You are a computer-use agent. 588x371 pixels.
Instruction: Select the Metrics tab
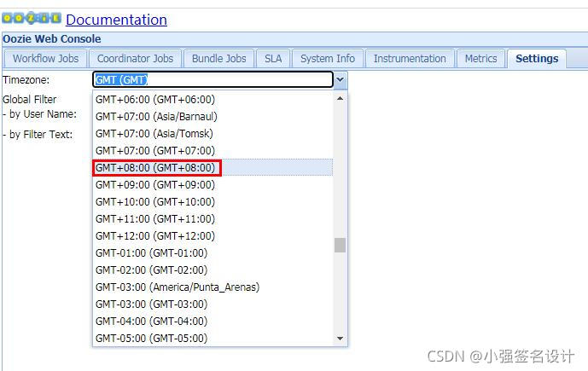(480, 59)
